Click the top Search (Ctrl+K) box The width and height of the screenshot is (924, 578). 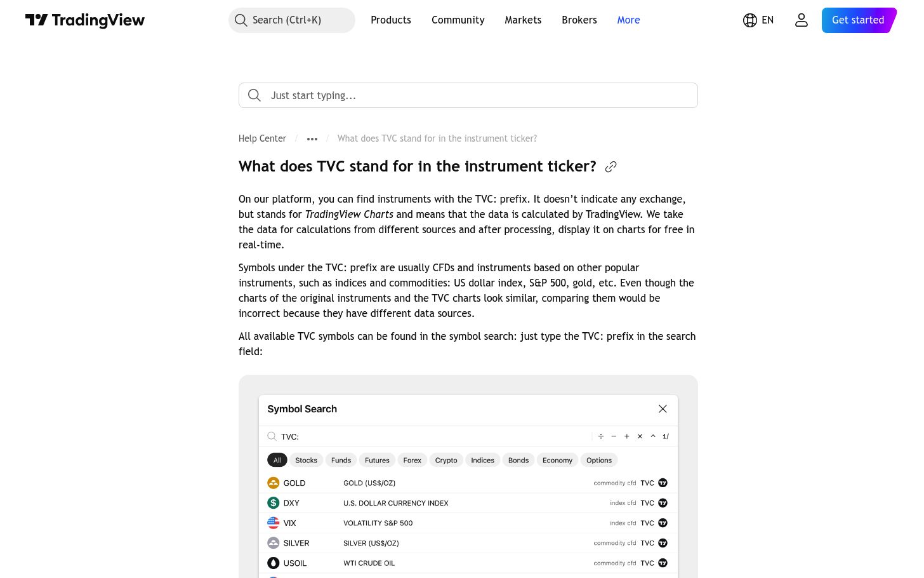(x=292, y=20)
